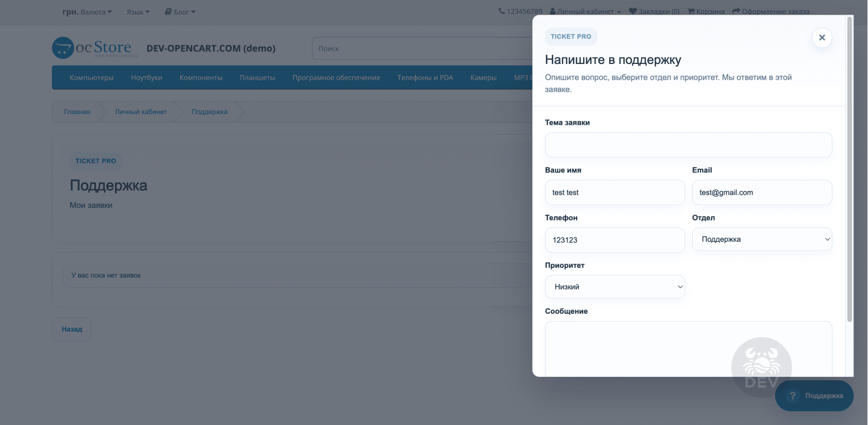Open the Корзина link
This screenshot has width=868, height=425.
click(706, 11)
